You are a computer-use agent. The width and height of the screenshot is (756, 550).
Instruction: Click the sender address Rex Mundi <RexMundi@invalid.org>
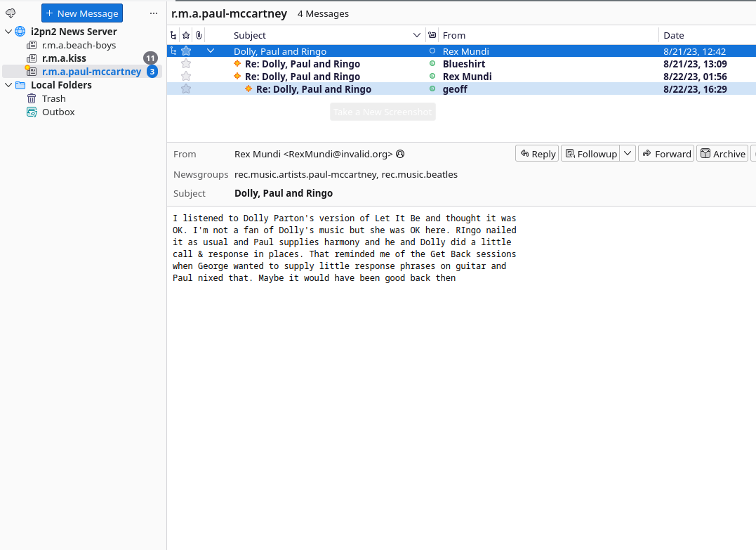[x=313, y=154]
